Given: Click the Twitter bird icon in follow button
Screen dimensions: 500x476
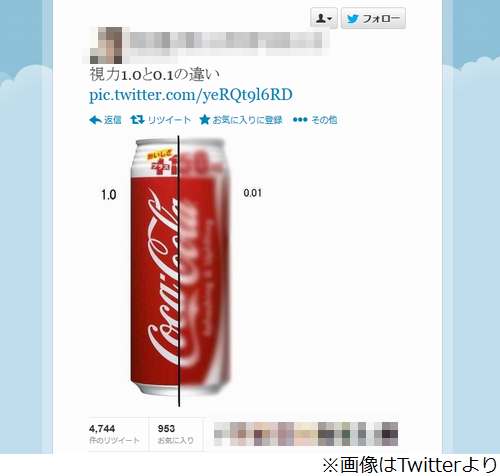Looking at the screenshot, I should click(x=352, y=19).
